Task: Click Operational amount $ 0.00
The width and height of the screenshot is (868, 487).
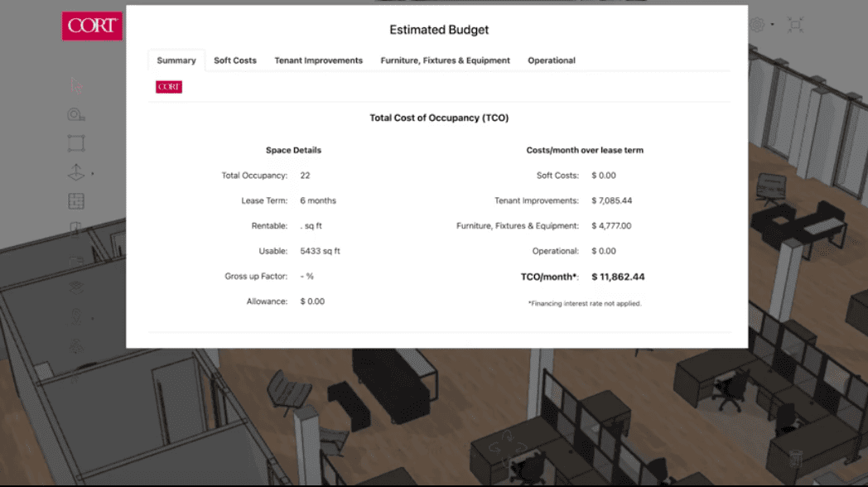Action: pos(604,251)
